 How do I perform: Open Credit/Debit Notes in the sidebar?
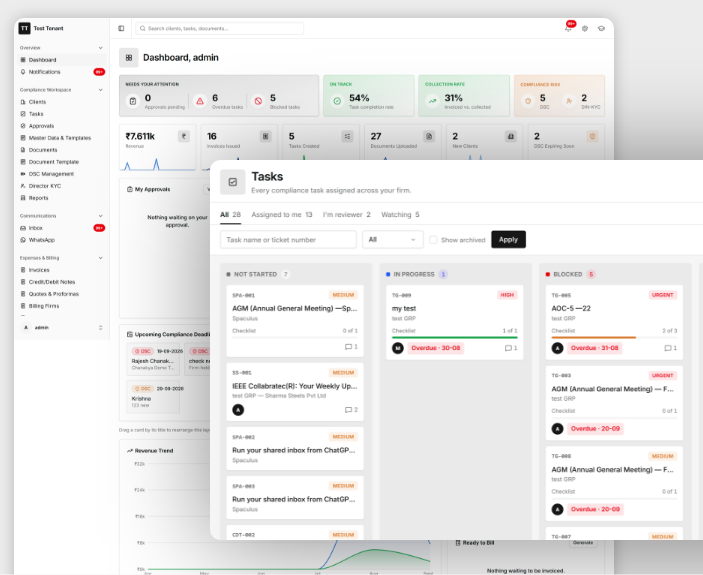[62, 282]
